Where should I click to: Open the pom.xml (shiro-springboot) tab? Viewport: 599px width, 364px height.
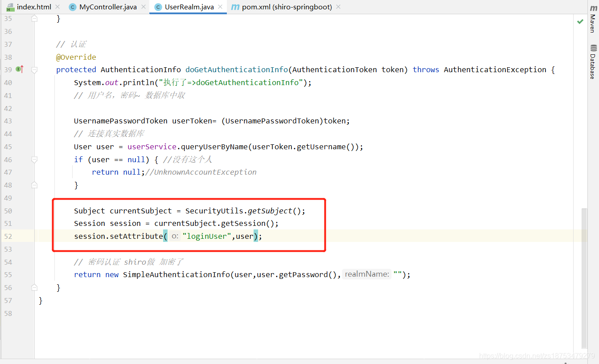click(x=287, y=7)
